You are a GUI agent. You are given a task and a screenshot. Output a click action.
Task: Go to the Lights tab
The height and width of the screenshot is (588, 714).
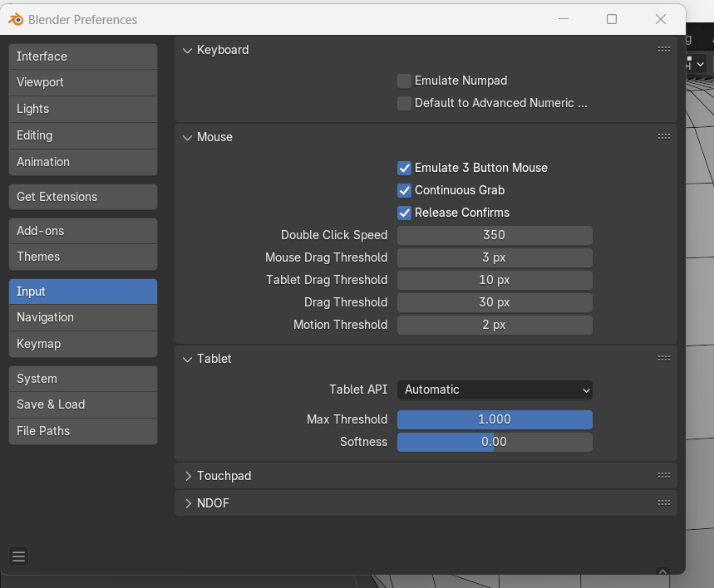83,109
